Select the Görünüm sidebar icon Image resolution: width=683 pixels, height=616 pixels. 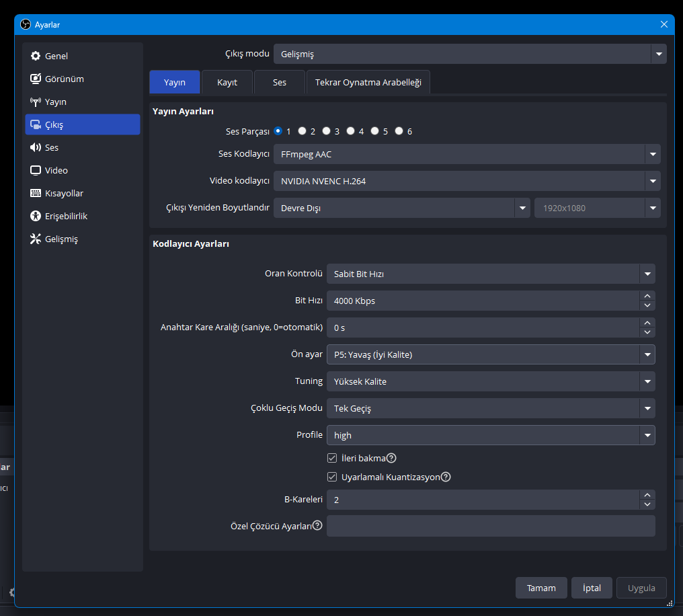[36, 79]
